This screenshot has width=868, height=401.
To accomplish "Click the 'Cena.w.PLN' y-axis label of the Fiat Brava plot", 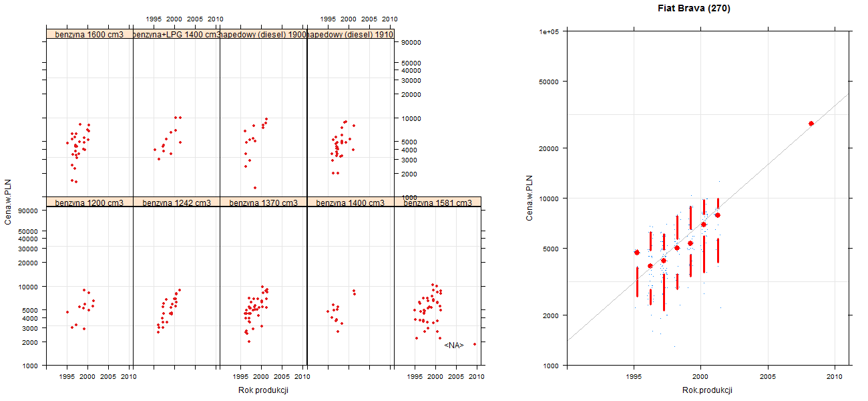I will (x=529, y=198).
